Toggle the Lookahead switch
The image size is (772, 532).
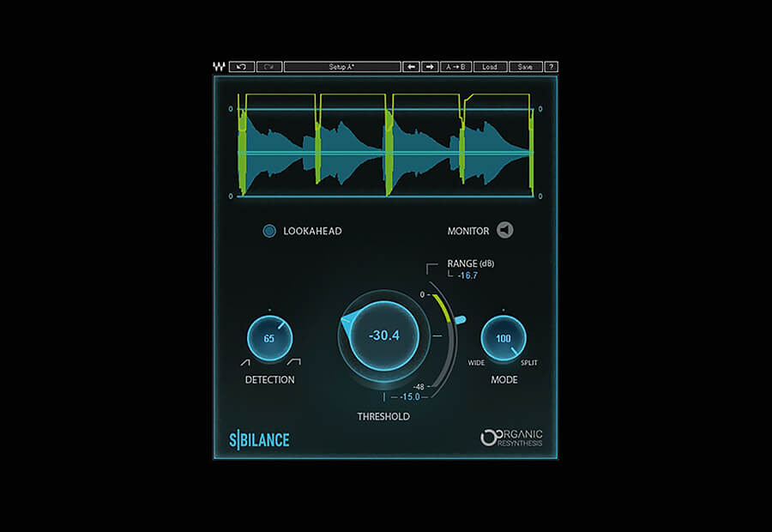(x=269, y=231)
